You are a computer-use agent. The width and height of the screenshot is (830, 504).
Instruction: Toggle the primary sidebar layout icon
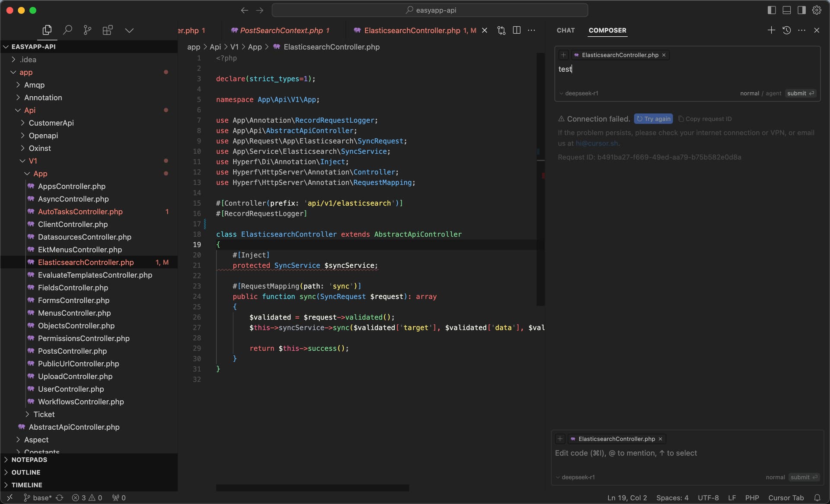tap(772, 10)
